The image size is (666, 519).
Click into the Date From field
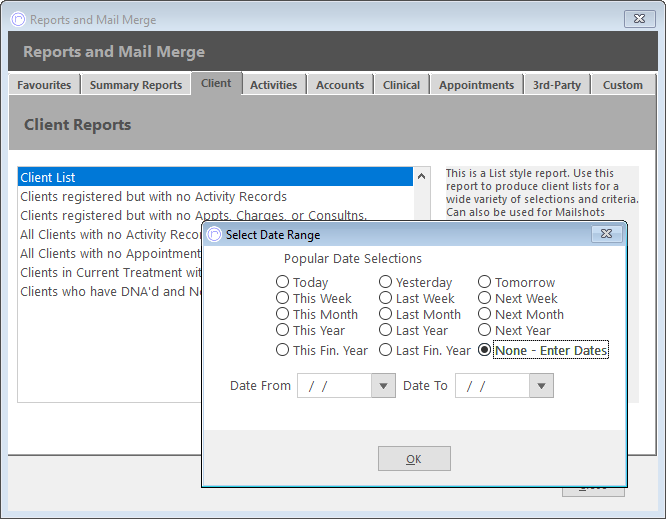334,386
